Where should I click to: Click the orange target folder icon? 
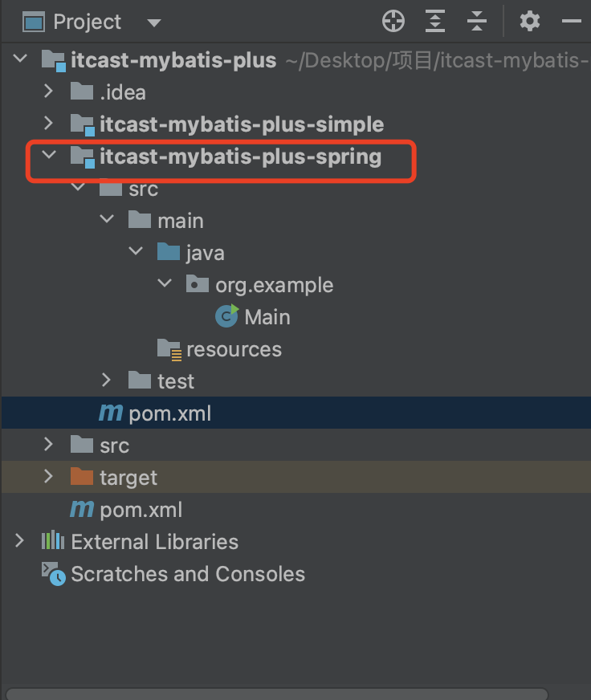pos(82,477)
